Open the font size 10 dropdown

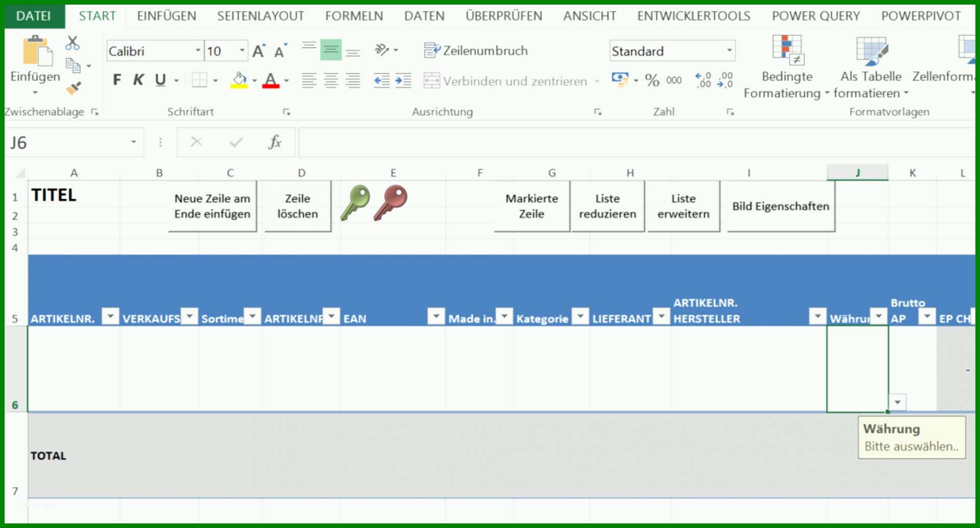[x=242, y=51]
